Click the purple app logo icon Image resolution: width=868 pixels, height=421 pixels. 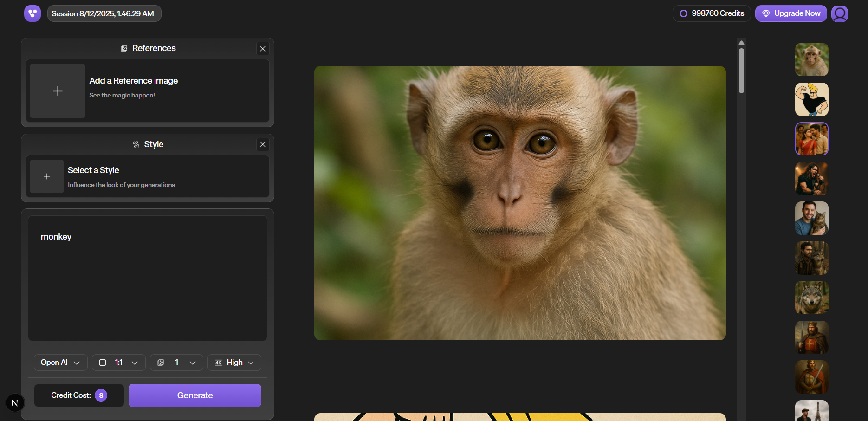32,13
